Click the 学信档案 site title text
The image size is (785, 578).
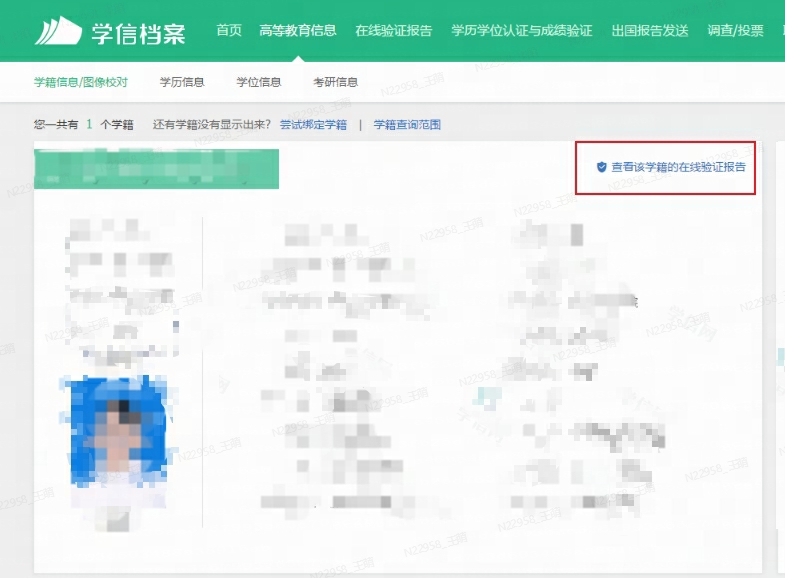click(140, 31)
